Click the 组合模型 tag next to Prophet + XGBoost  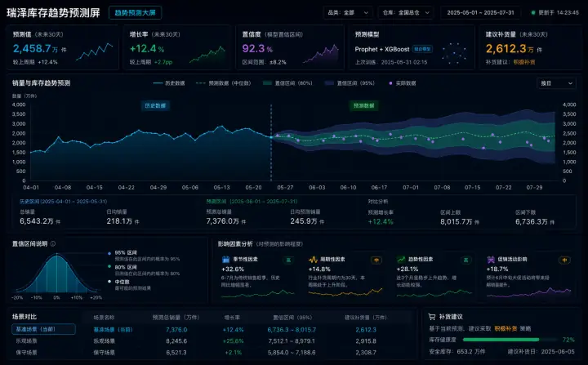tap(422, 49)
